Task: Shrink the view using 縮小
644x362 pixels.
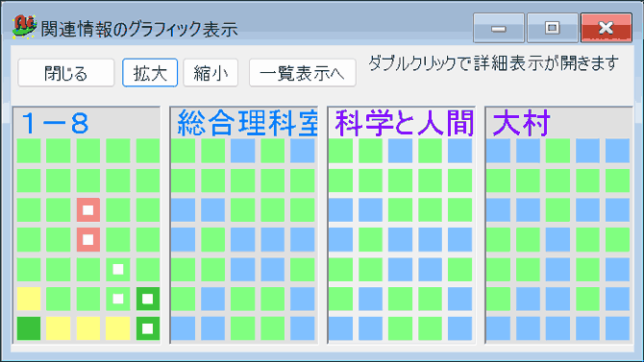Action: [211, 73]
